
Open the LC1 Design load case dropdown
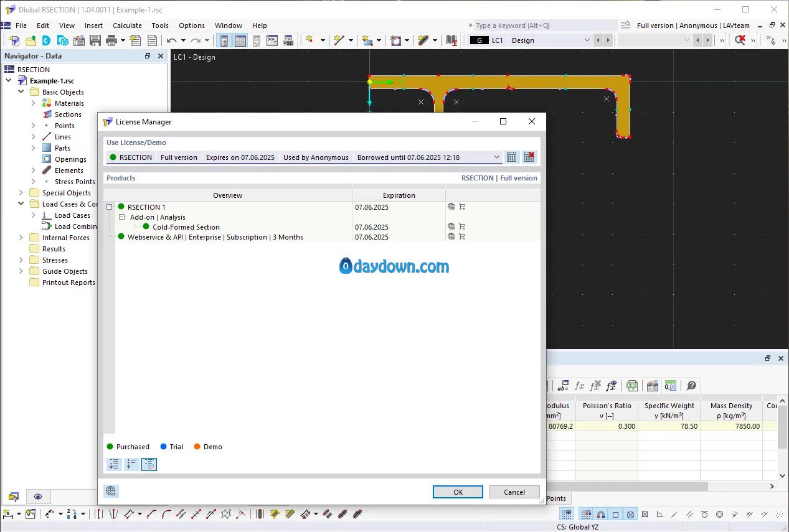tap(587, 40)
